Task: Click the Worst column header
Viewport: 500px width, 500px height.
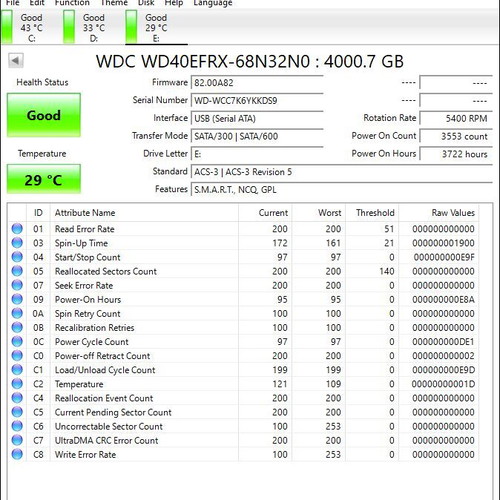Action: (319, 213)
